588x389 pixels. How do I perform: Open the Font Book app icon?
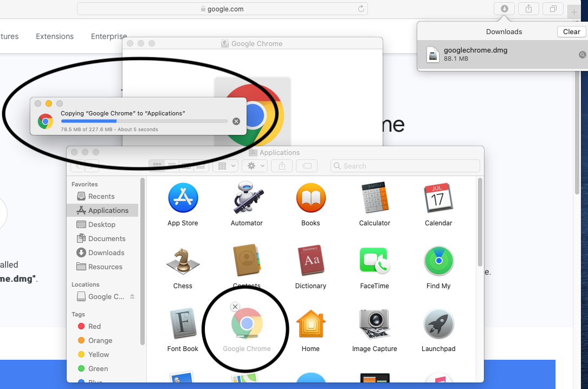click(183, 323)
